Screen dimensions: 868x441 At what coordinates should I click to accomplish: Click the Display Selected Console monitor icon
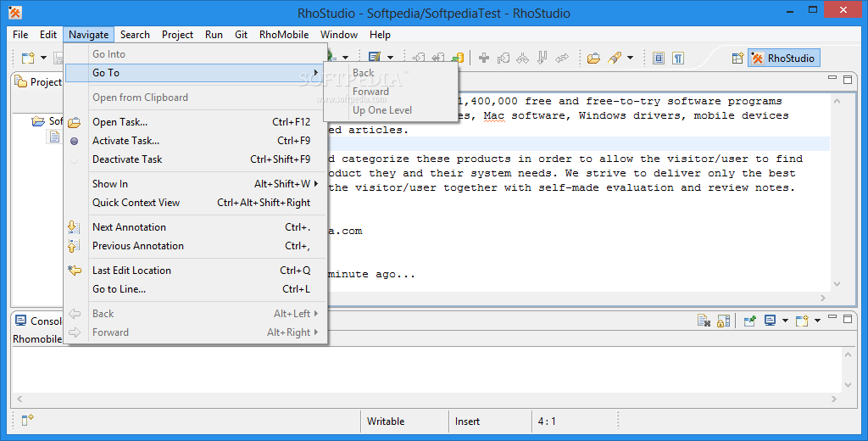[x=770, y=321]
